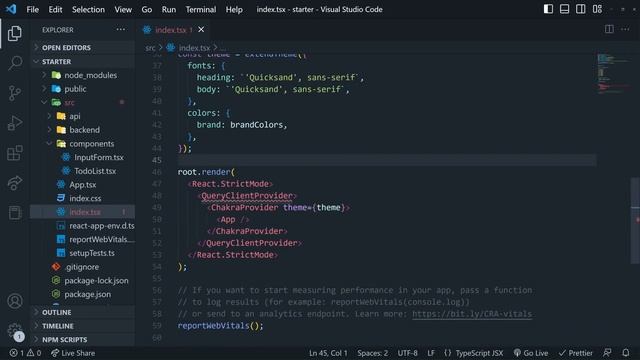Click the split editor icon
640x360 pixels.
coord(609,29)
